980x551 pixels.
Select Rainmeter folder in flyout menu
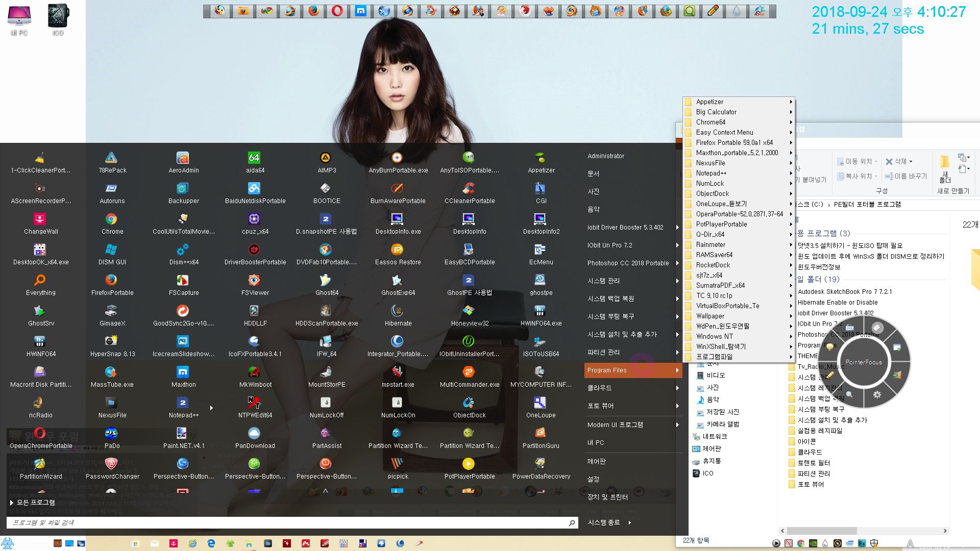tap(738, 245)
